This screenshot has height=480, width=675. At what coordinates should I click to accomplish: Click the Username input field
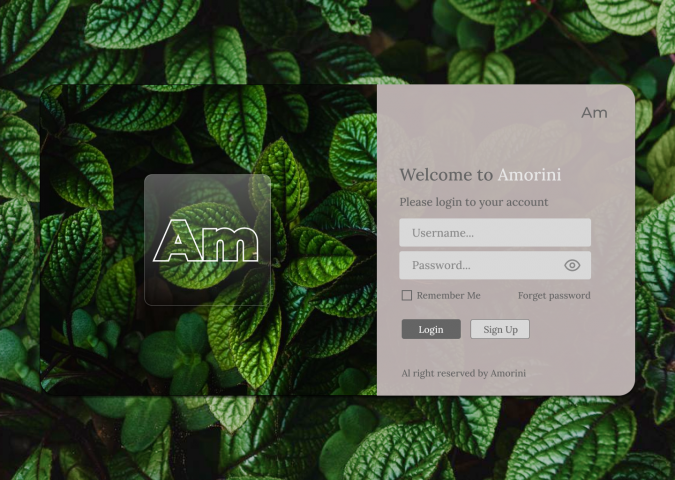495,232
